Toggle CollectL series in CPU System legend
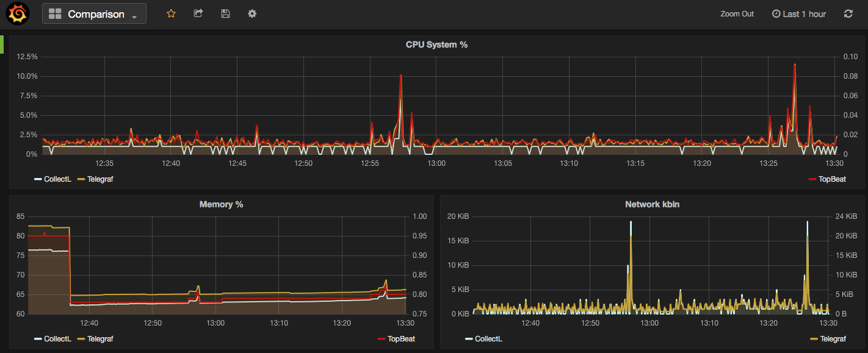This screenshot has width=868, height=353. coord(57,179)
